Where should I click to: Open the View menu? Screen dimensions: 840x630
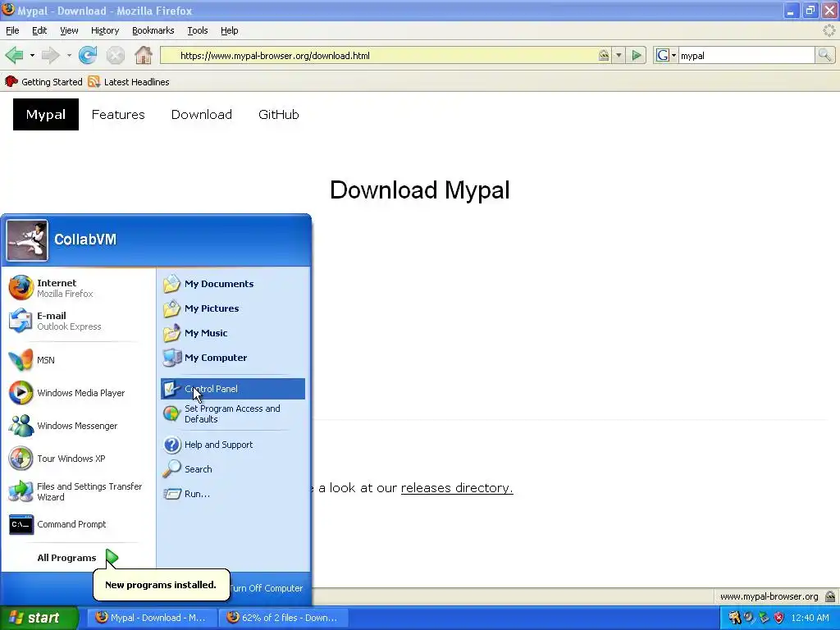click(x=69, y=30)
